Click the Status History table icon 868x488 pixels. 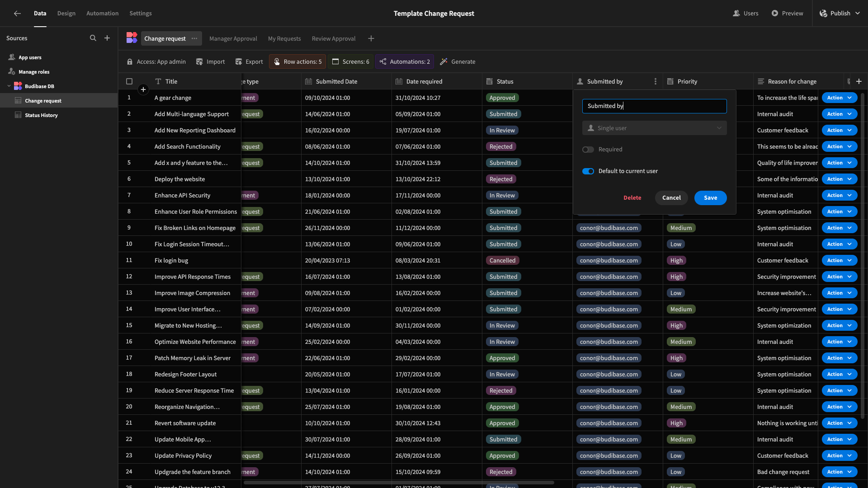click(18, 115)
